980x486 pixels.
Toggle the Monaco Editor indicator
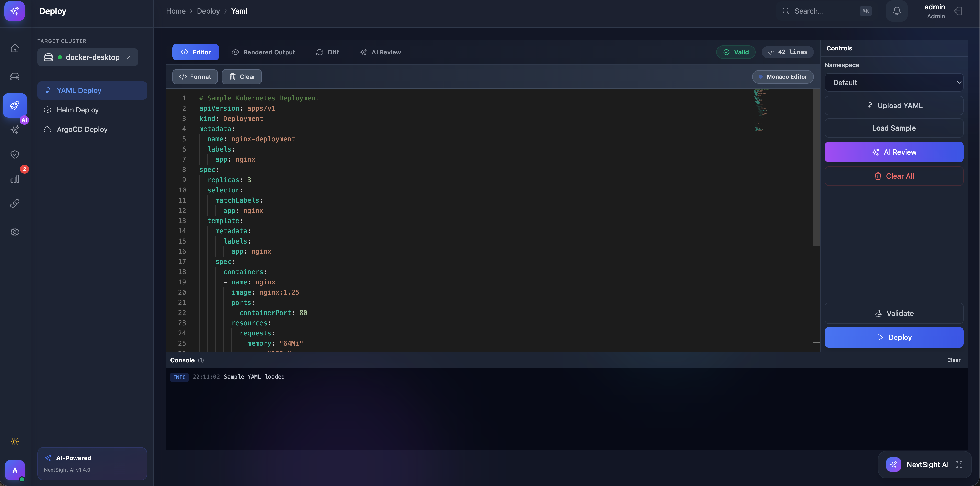click(783, 76)
